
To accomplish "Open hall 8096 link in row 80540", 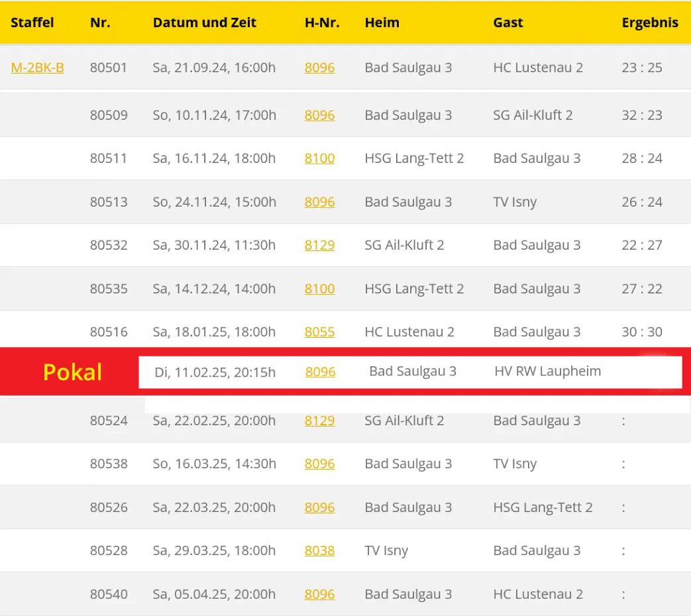I will click(x=319, y=594).
